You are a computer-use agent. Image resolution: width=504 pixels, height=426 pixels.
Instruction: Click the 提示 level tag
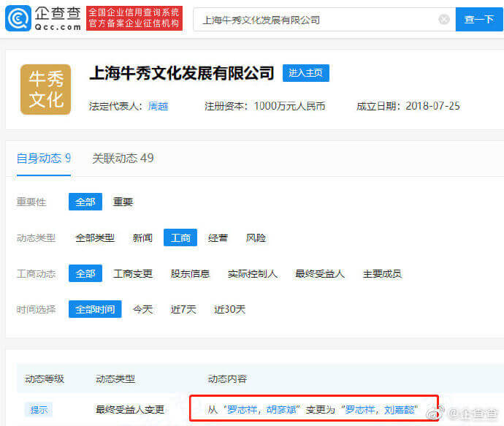tap(38, 409)
